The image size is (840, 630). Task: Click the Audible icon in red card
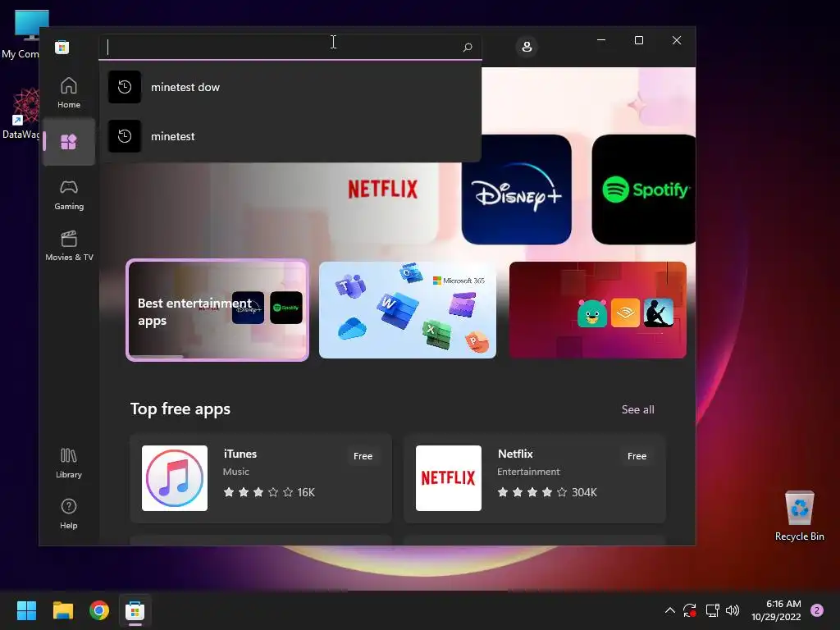(625, 313)
